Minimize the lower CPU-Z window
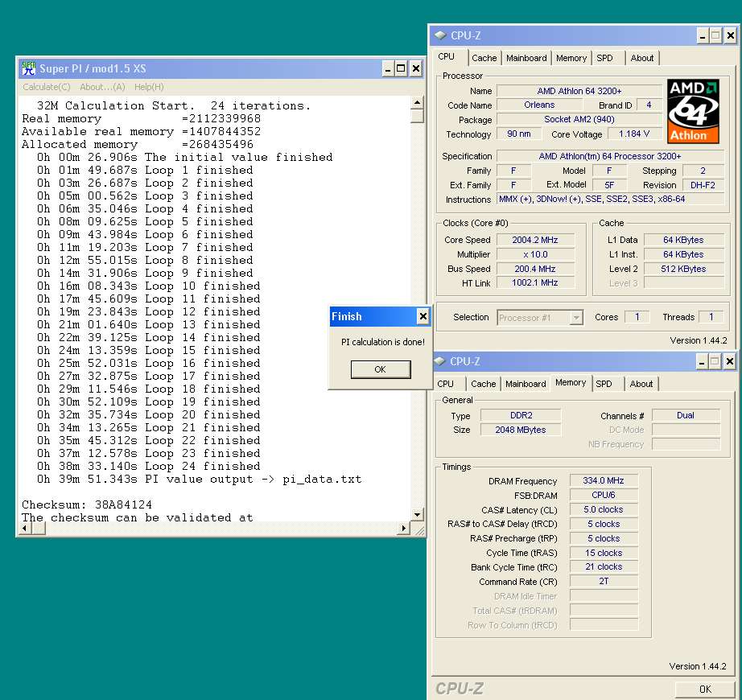The height and width of the screenshot is (700, 742). click(703, 362)
